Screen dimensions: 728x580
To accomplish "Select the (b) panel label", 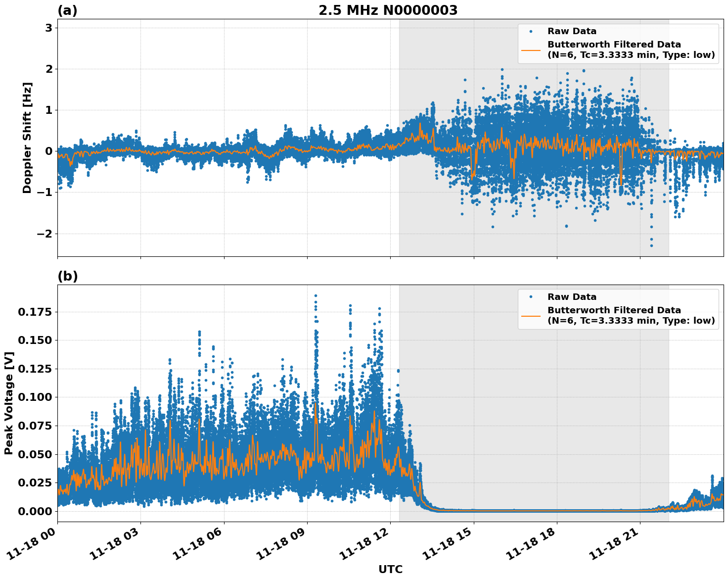I will pos(67,276).
